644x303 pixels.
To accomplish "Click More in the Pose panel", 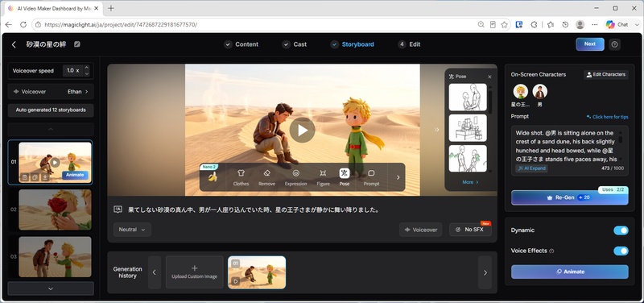I will [470, 182].
